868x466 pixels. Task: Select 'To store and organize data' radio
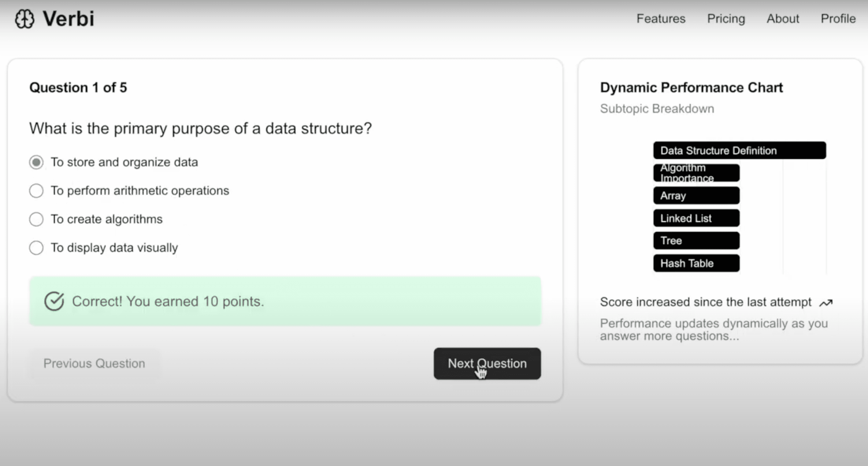36,162
